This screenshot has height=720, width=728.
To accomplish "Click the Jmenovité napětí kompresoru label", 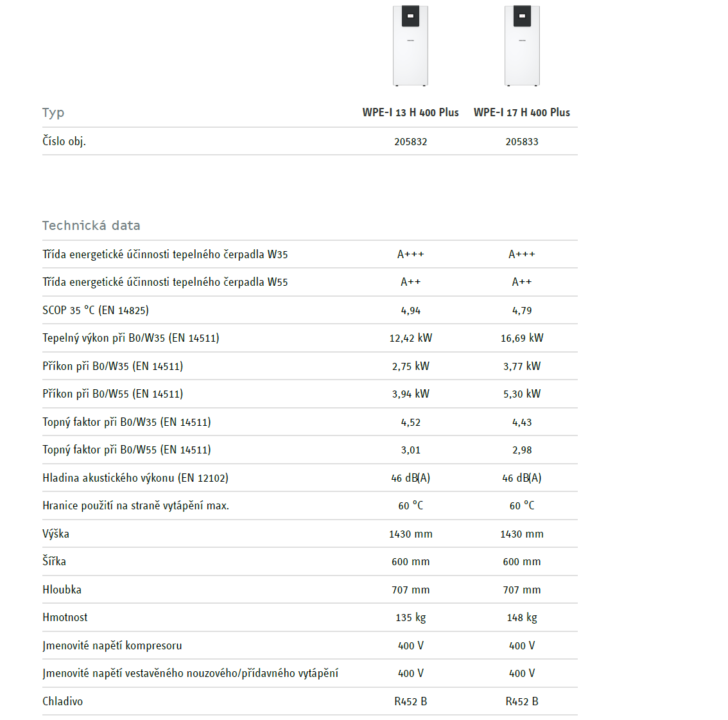I will [112, 645].
